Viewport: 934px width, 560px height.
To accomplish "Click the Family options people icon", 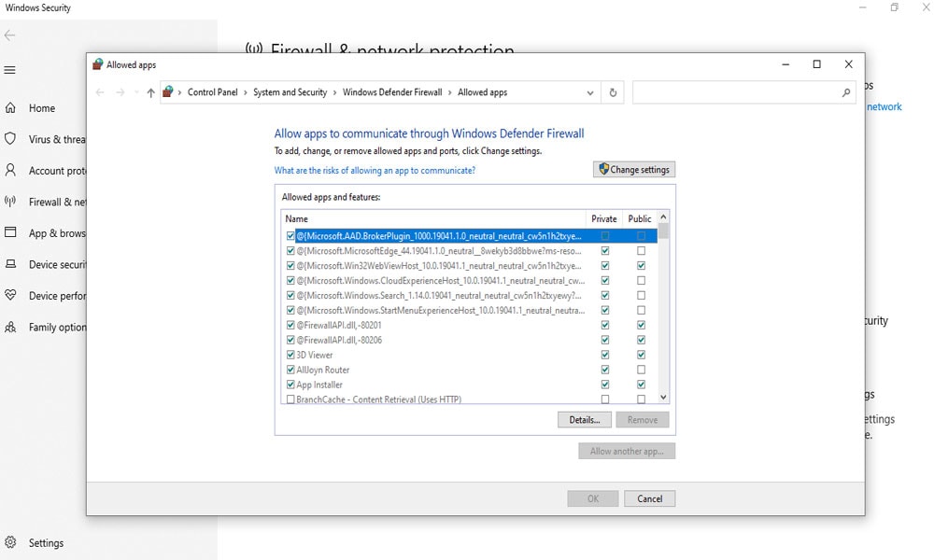I will [10, 327].
